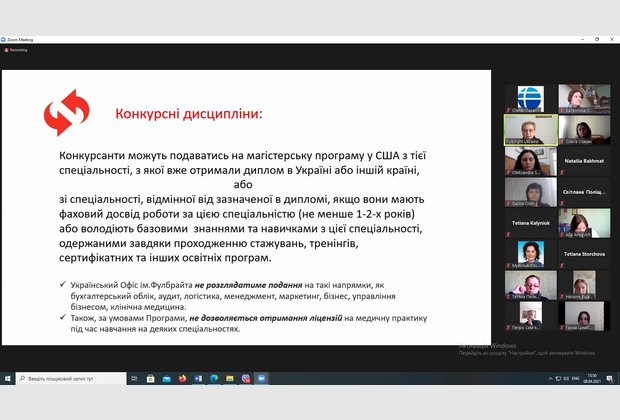Click the slide heading 'Конкурсні дисципліни:'
This screenshot has height=420, width=620.
coord(189,114)
